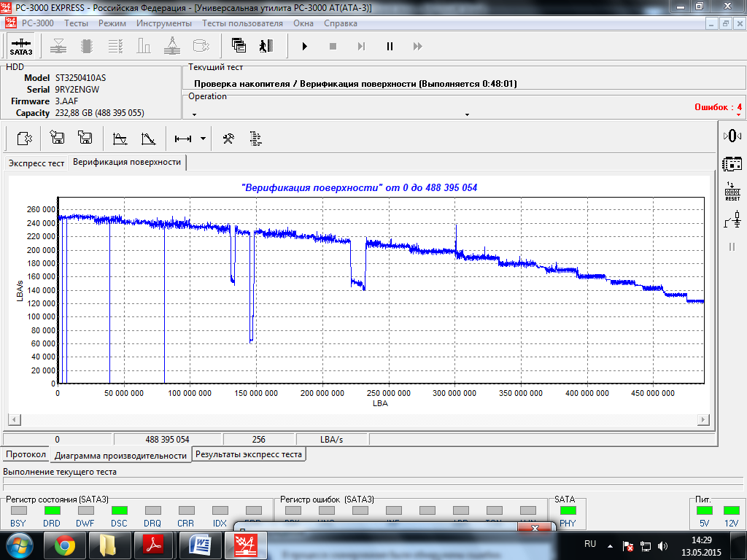
Task: Open the PC-3000 menu
Action: pyautogui.click(x=38, y=23)
